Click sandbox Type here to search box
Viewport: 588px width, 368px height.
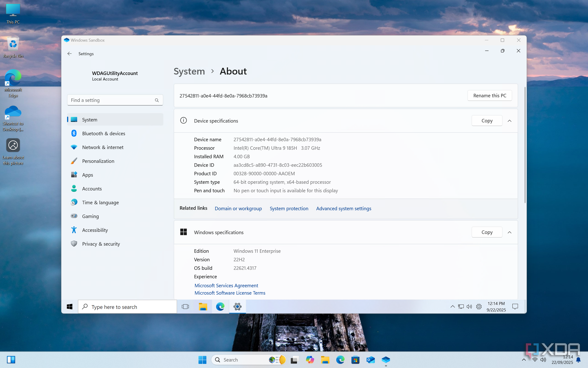(127, 307)
